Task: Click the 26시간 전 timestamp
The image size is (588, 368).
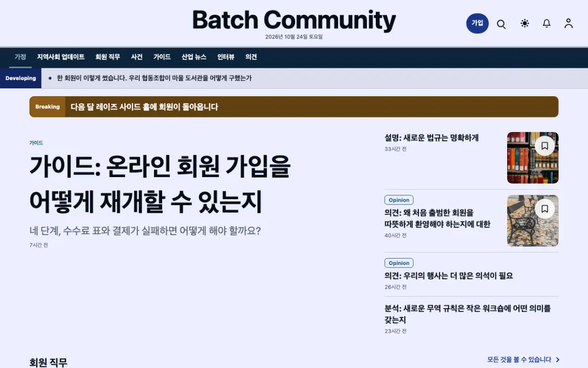Action: (x=395, y=287)
